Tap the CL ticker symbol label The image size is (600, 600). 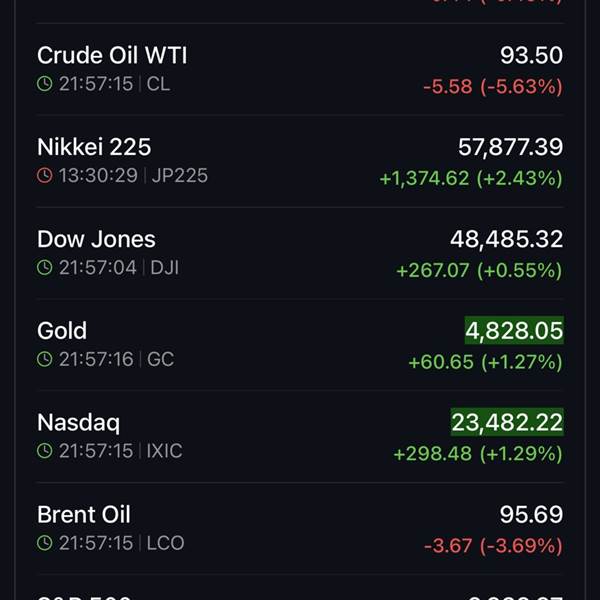point(158,84)
